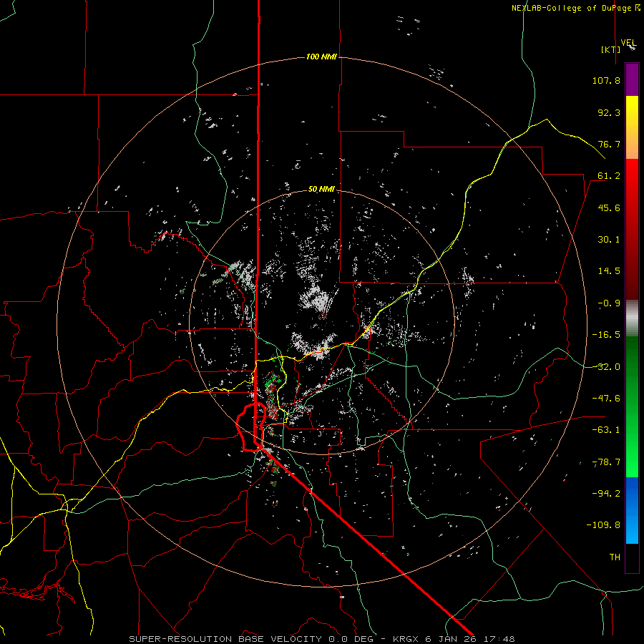Select the -78.7 legend value
The width and height of the screenshot is (644, 644).
click(x=606, y=462)
